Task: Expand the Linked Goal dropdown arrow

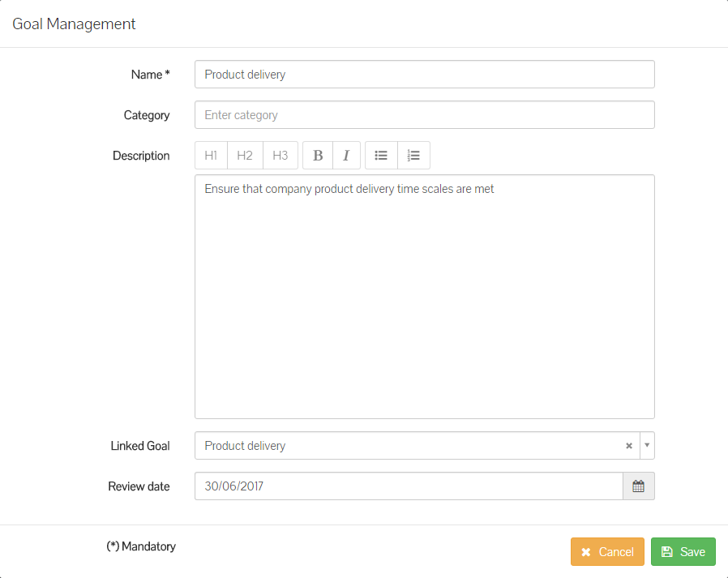Action: (x=647, y=446)
